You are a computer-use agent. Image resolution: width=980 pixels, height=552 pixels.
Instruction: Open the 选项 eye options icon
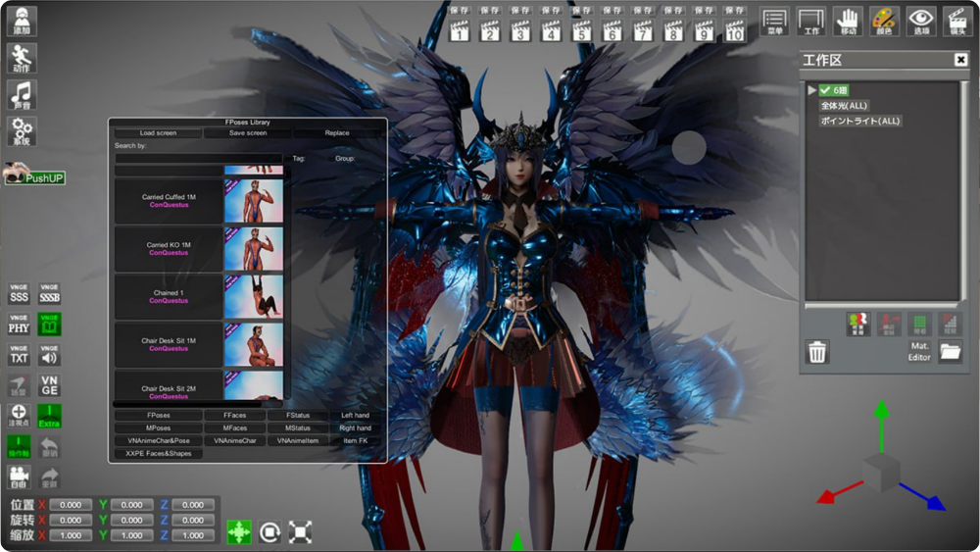point(921,22)
